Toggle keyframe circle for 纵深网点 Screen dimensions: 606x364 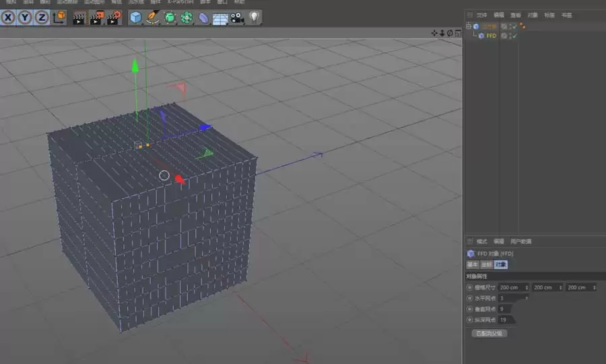click(469, 320)
